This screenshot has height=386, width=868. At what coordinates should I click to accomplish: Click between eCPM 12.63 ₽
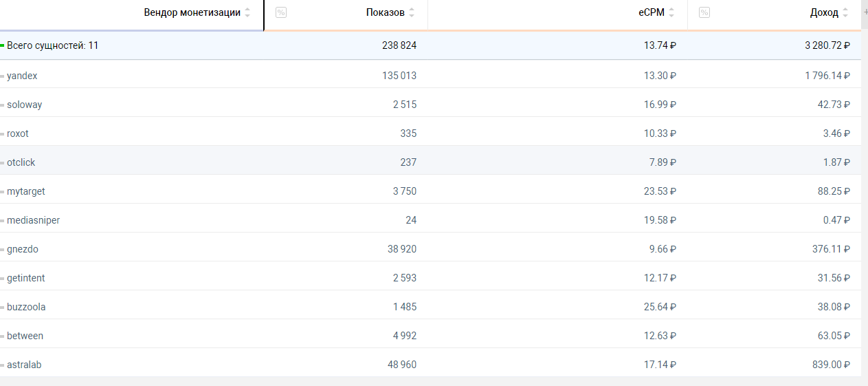pyautogui.click(x=660, y=336)
